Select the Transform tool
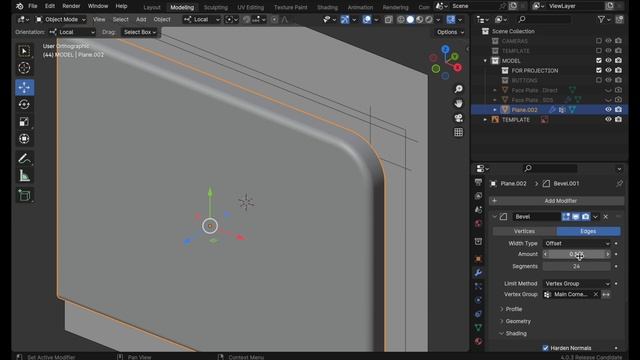The image size is (640, 360). click(24, 139)
